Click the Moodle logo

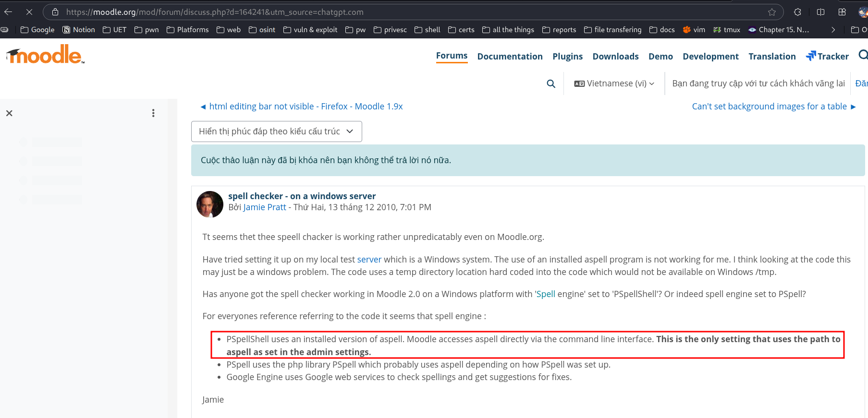(x=45, y=55)
